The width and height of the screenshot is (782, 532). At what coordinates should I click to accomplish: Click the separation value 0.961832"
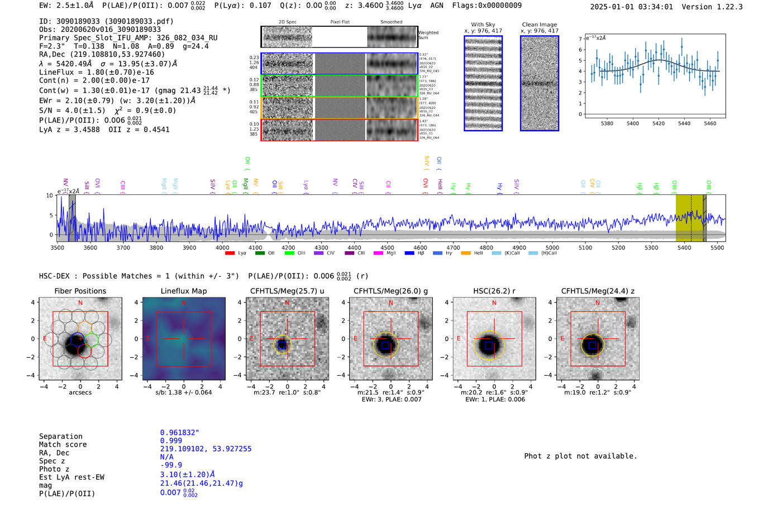tap(180, 433)
